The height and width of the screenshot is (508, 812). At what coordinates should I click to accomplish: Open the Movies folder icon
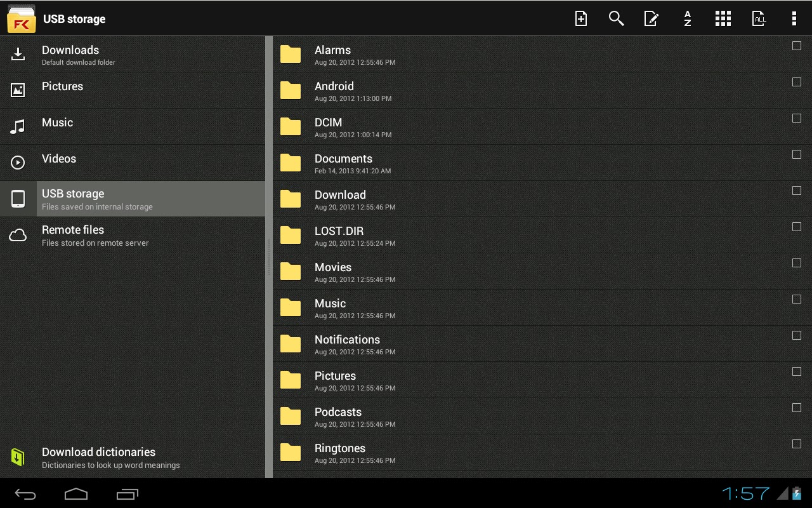(x=290, y=272)
